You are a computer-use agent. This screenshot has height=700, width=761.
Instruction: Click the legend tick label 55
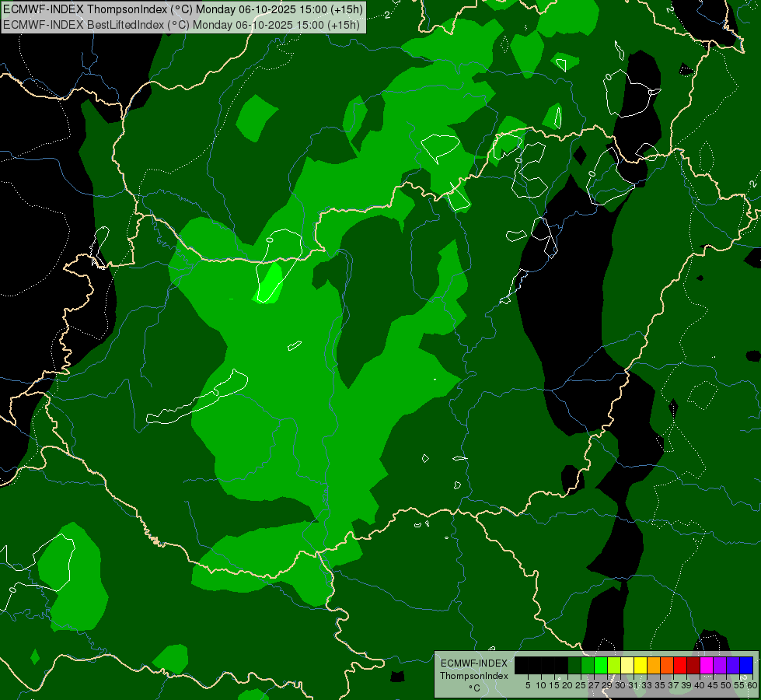(x=738, y=685)
